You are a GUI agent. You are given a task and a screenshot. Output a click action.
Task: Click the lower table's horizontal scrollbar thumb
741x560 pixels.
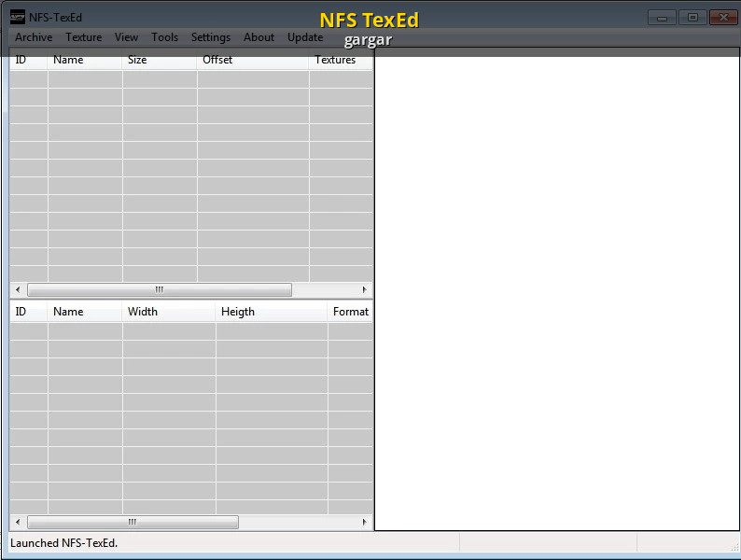click(x=133, y=523)
